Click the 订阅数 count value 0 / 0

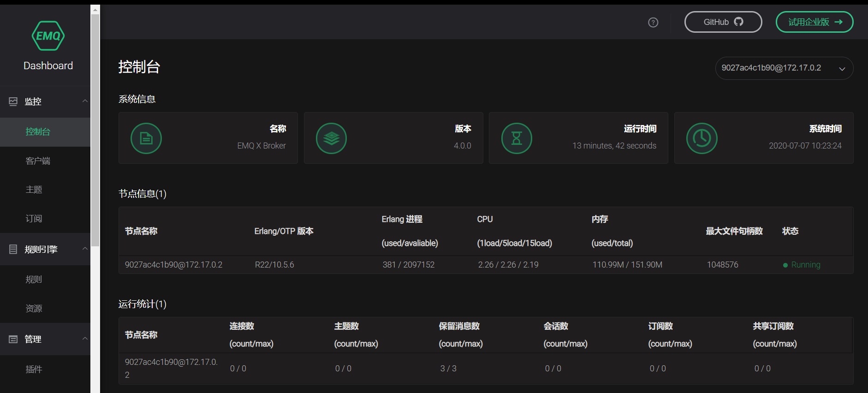coord(658,369)
